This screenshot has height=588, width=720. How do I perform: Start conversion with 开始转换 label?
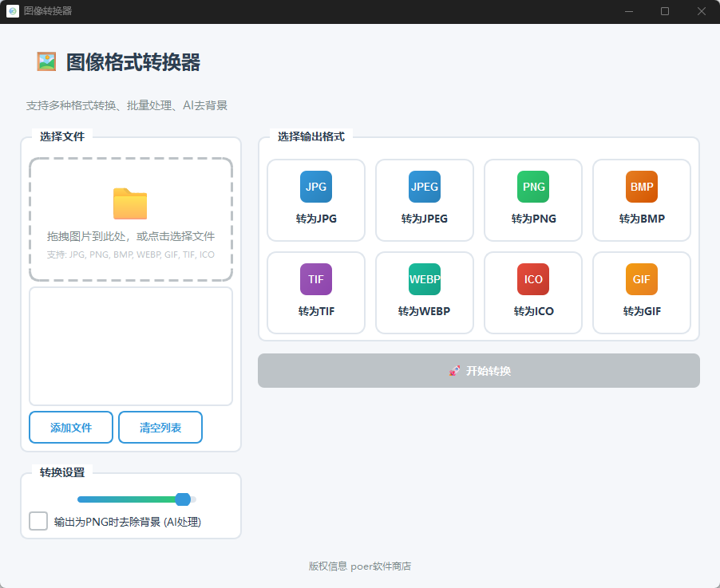(489, 371)
